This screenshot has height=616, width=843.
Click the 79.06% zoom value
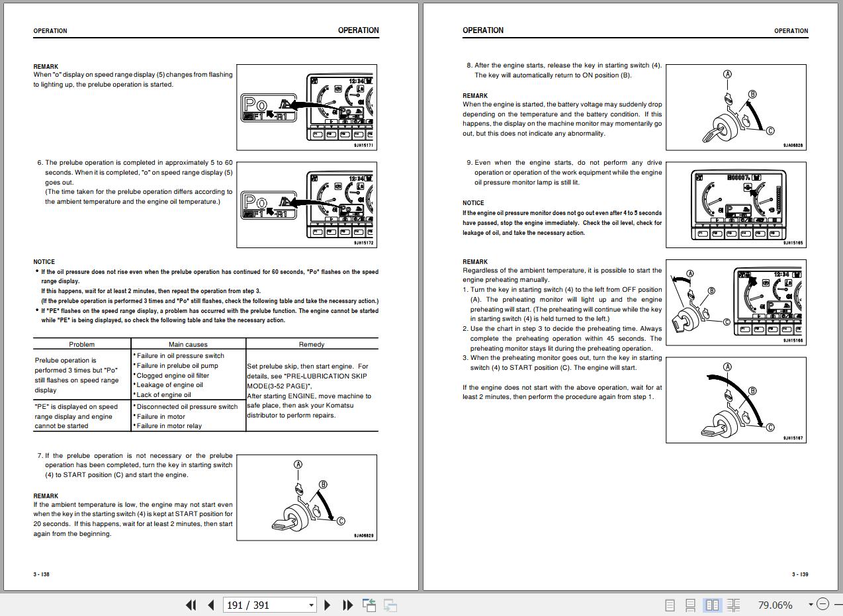775,605
